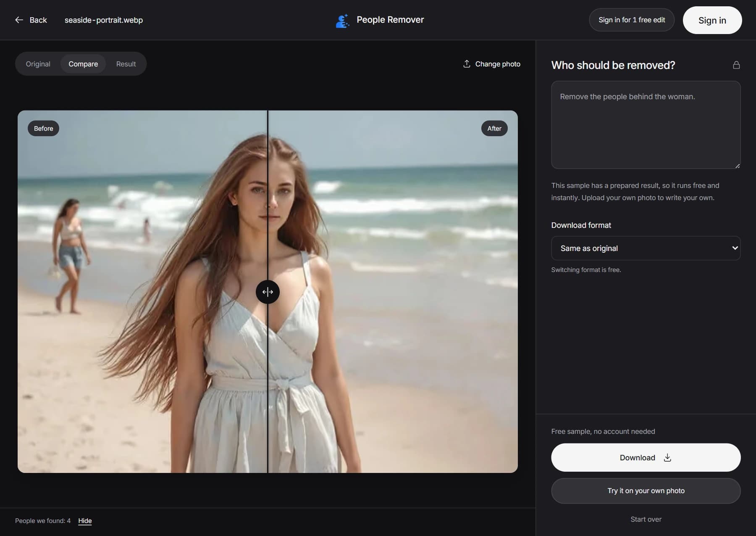Grab the before/after comparison slider handle

point(268,292)
